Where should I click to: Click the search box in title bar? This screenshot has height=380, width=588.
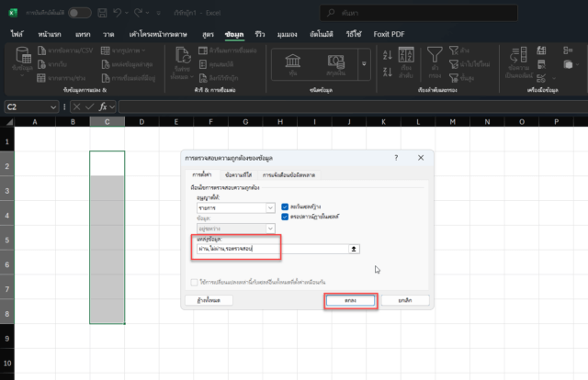(419, 13)
